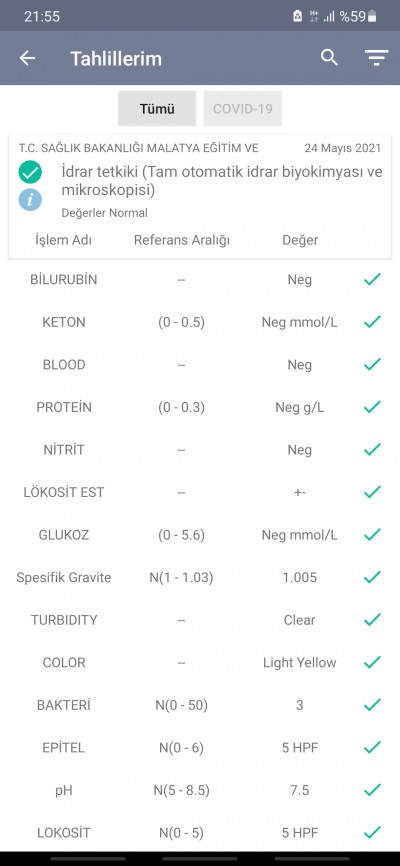
Task: Switch to the Tümü tab
Action: point(157,109)
